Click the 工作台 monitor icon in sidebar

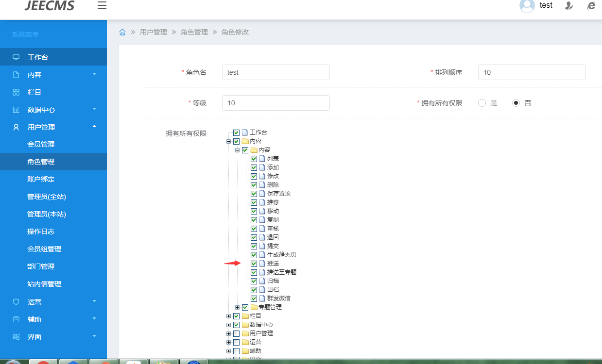tap(16, 57)
